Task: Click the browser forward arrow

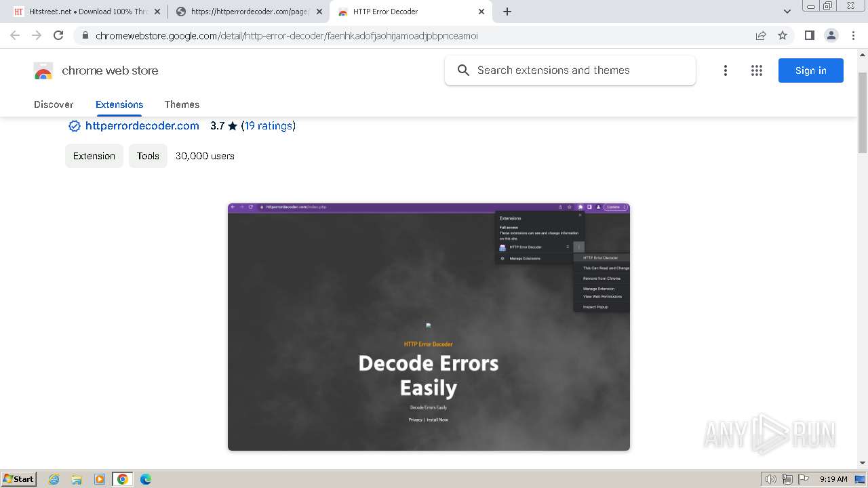Action: click(x=37, y=35)
